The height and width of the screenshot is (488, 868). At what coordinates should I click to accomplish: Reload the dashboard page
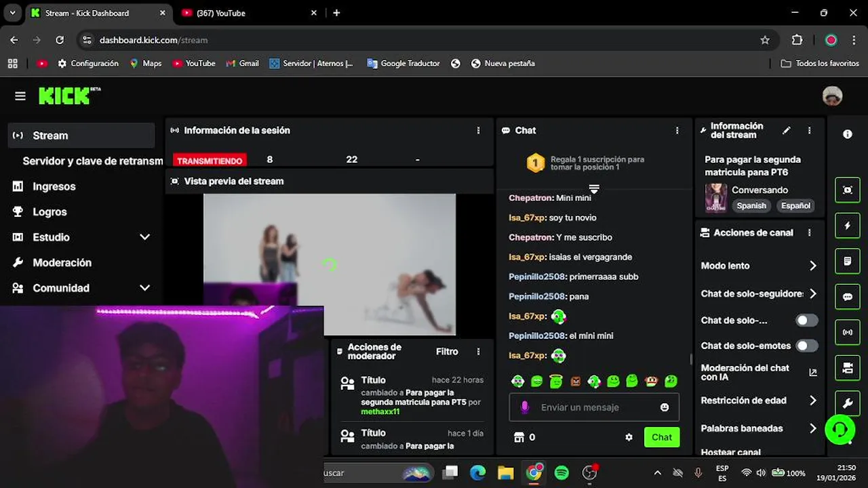[60, 40]
